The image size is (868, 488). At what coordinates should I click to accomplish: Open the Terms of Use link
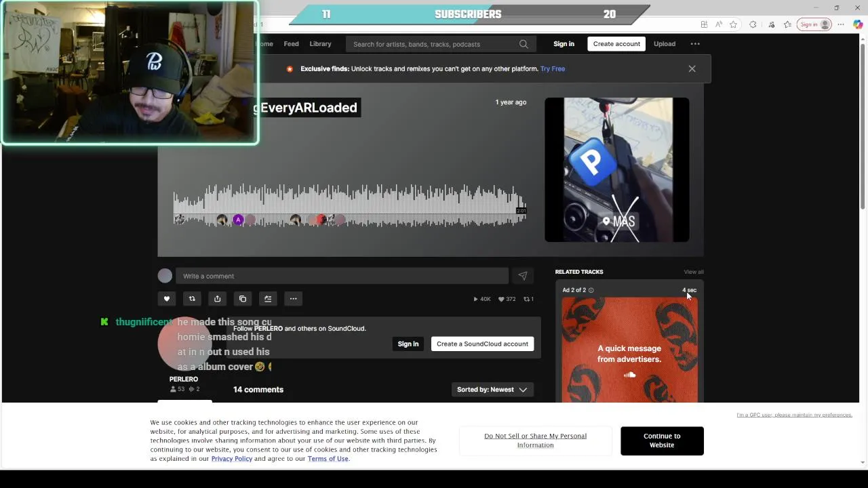pos(328,459)
